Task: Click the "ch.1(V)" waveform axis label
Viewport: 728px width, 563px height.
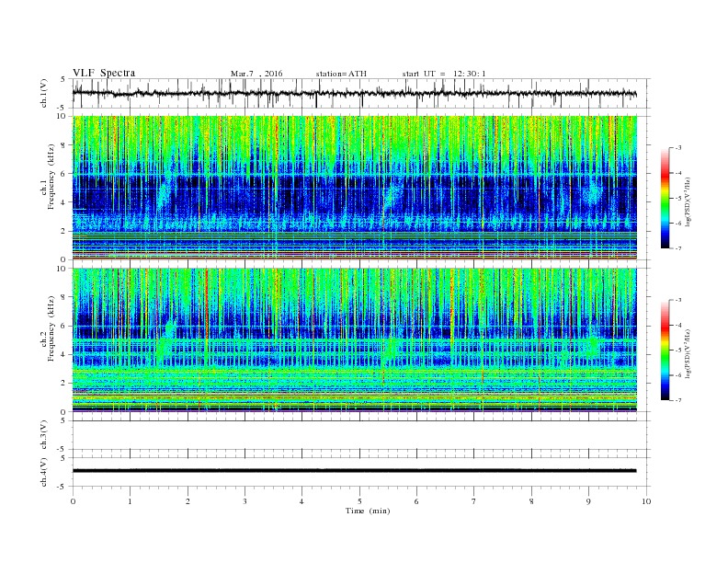Action: coord(44,93)
